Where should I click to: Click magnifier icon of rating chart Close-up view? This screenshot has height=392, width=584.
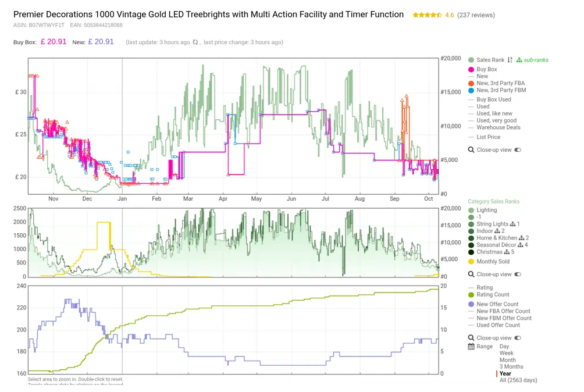coord(471,338)
